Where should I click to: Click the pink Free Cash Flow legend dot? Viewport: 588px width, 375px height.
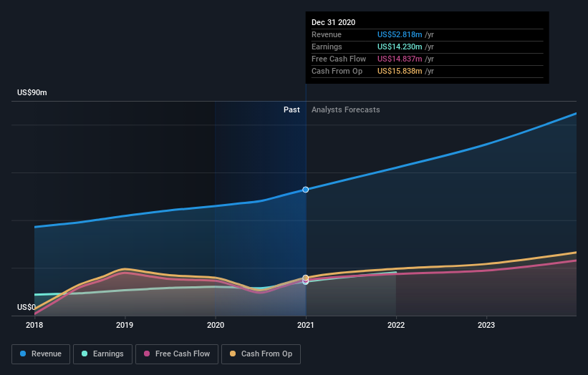click(147, 354)
